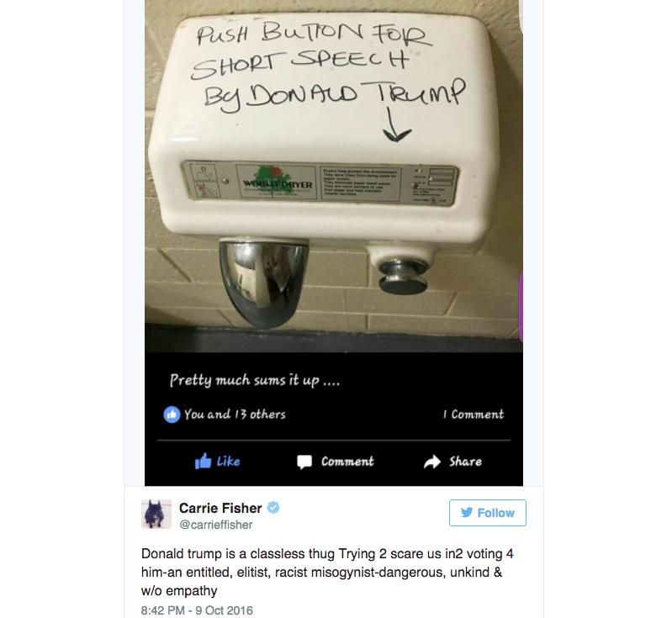Follow Carrie Fisher on Twitter

click(x=488, y=513)
